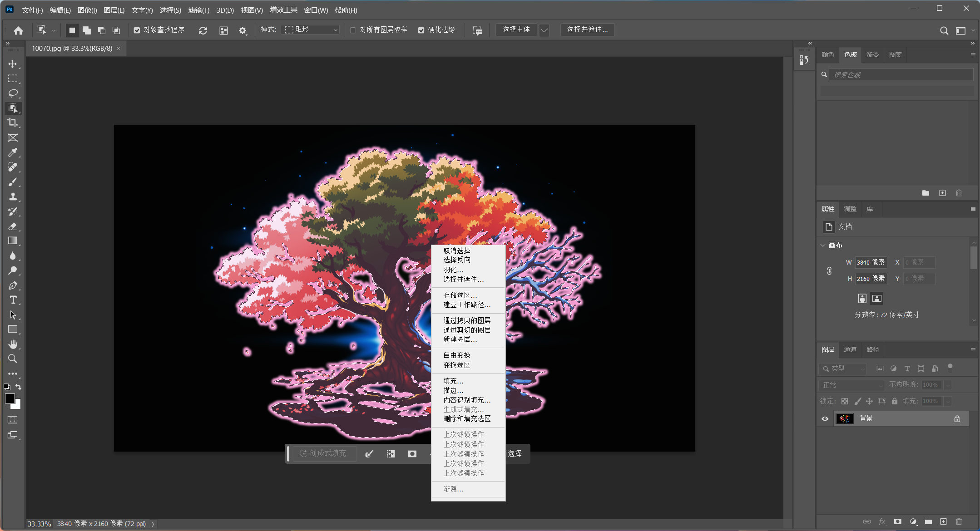Collapse the 画布 section
Image resolution: width=980 pixels, height=531 pixels.
[x=823, y=245]
